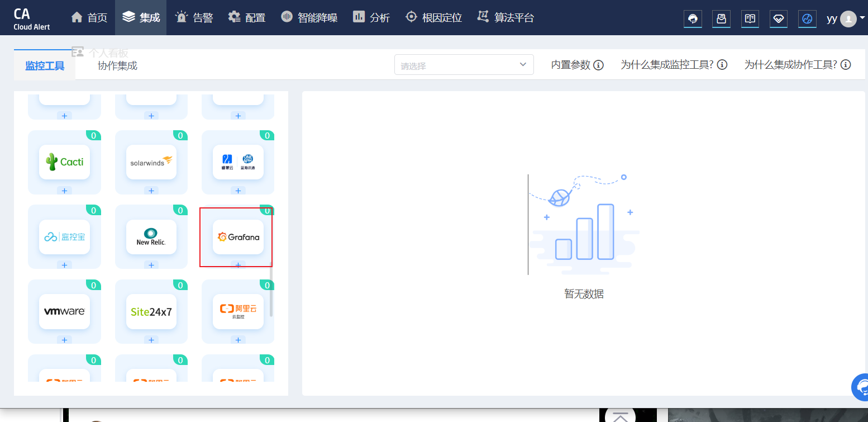Open the vmware integration card

(x=64, y=311)
